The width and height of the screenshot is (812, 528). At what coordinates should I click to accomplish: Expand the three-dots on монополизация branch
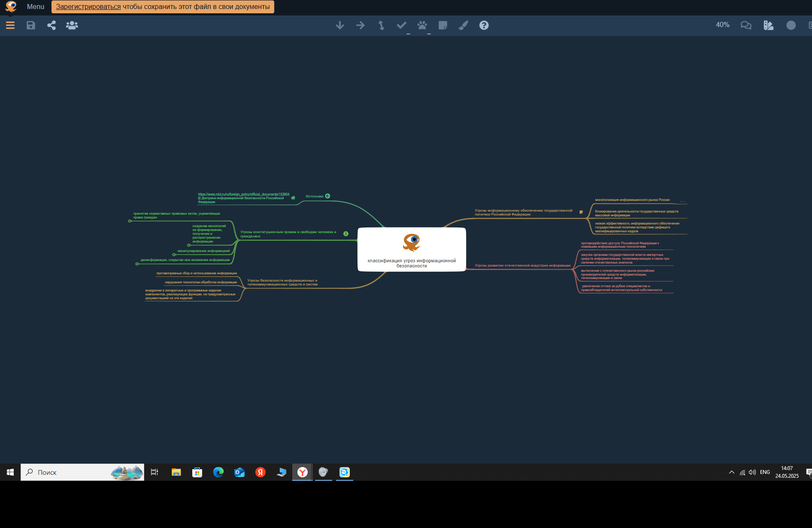(683, 201)
